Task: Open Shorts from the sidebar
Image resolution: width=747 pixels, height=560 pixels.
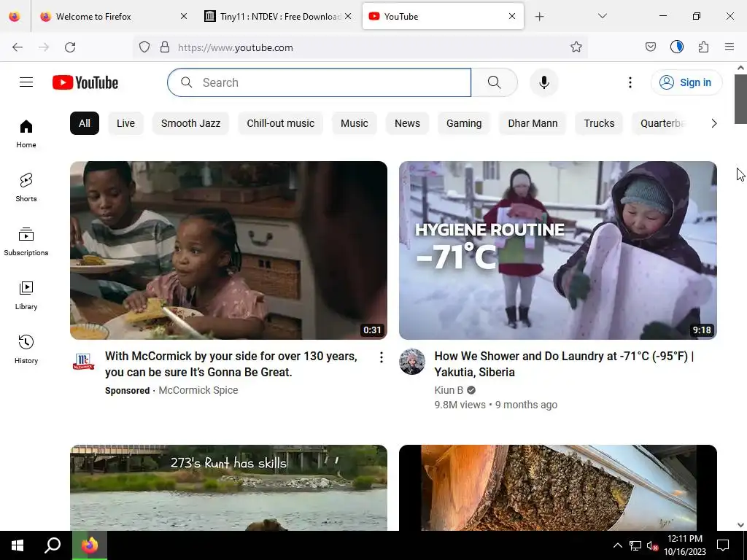Action: click(x=26, y=187)
